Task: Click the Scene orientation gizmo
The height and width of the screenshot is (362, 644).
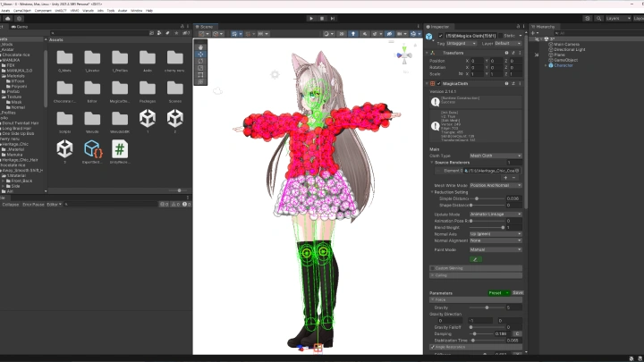Action: pyautogui.click(x=404, y=56)
